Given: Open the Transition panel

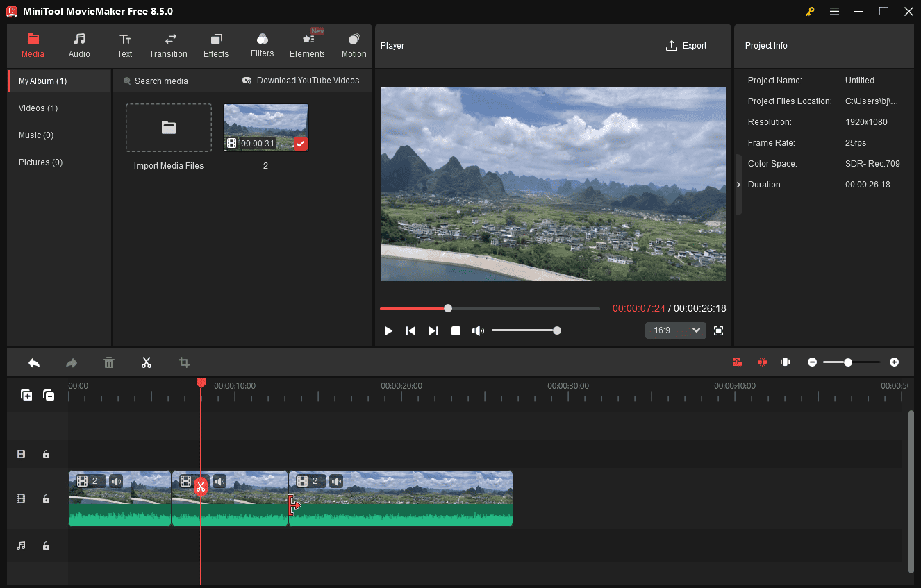Looking at the screenshot, I should [x=168, y=45].
